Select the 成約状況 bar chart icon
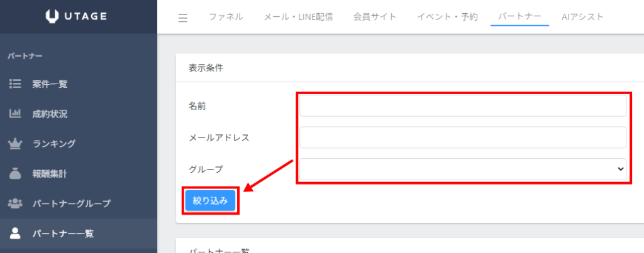This screenshot has width=644, height=253. (x=14, y=114)
